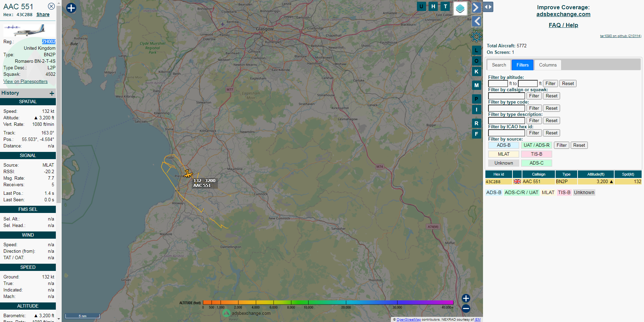644x322 pixels.
Task: Reset the altitude filter
Action: click(x=568, y=83)
